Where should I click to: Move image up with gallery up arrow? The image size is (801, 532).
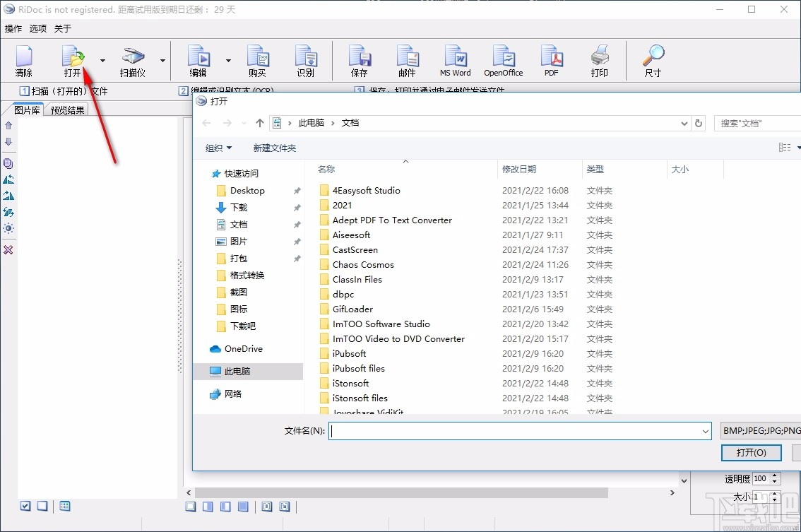click(8, 125)
